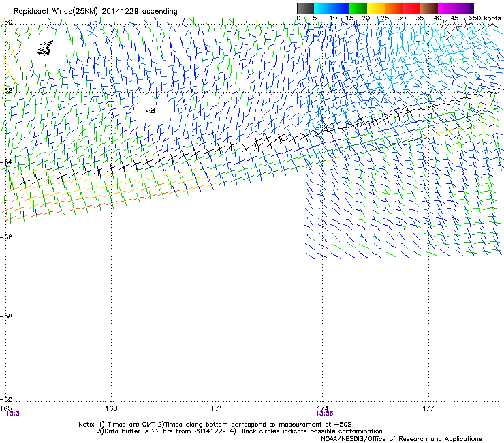Screen dimensions: 504x443
Task: Click the '165' longitude label
Action: click(5, 408)
